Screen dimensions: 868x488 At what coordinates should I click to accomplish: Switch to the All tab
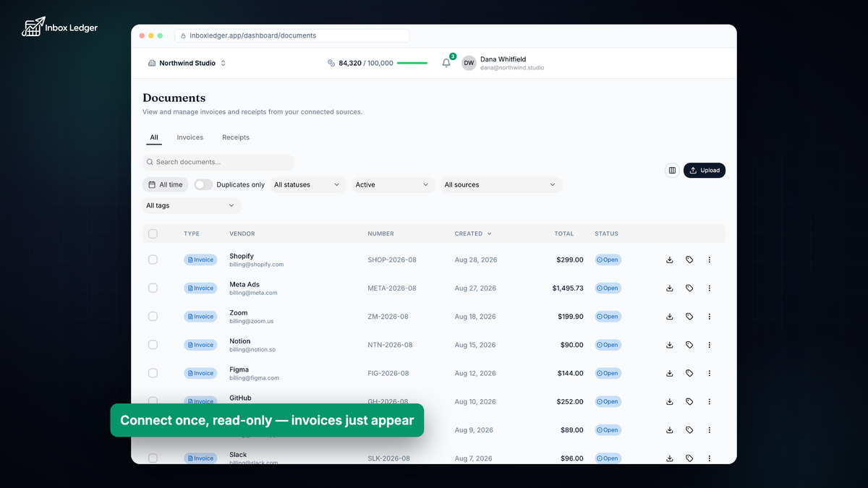(x=154, y=137)
